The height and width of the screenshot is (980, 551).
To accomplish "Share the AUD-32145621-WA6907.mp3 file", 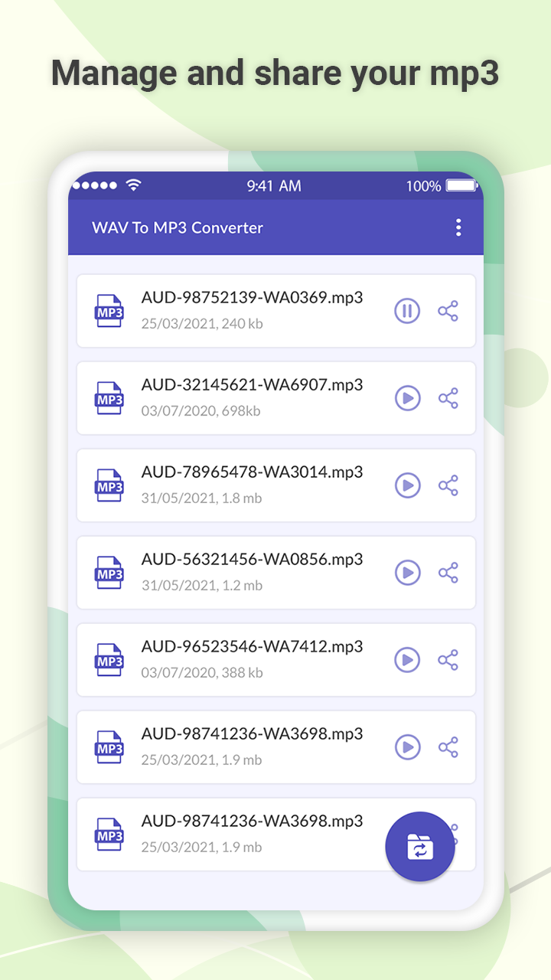I will coord(448,398).
